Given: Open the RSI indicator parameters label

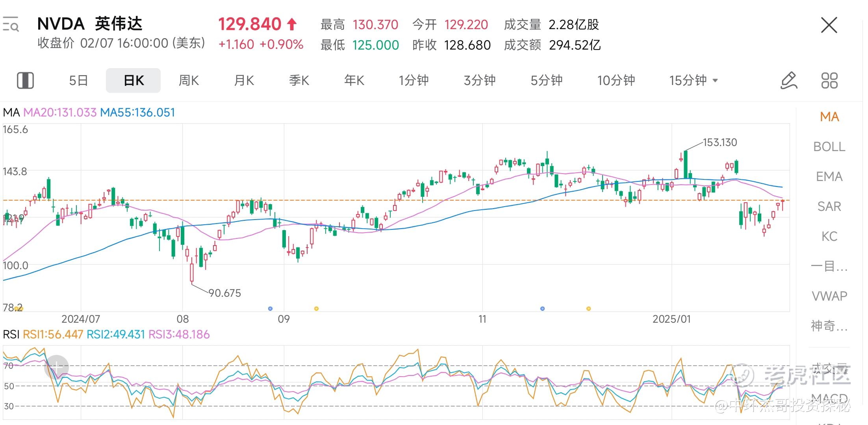Looking at the screenshot, I should tap(106, 334).
